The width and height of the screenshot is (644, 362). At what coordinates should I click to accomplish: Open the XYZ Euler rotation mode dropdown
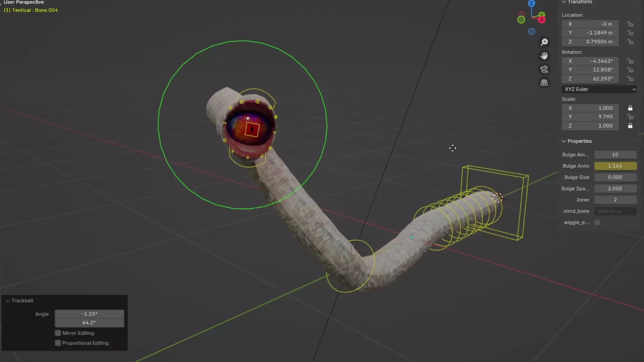pyautogui.click(x=599, y=89)
